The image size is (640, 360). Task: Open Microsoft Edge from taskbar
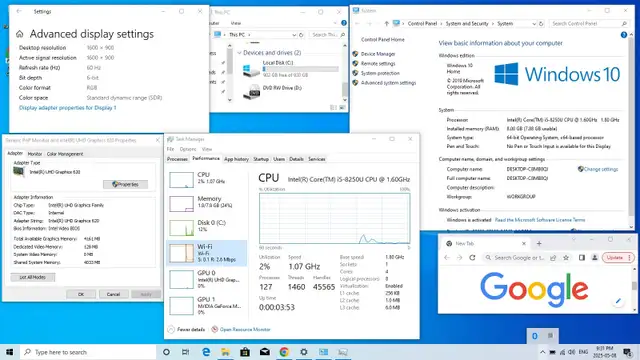click(206, 352)
